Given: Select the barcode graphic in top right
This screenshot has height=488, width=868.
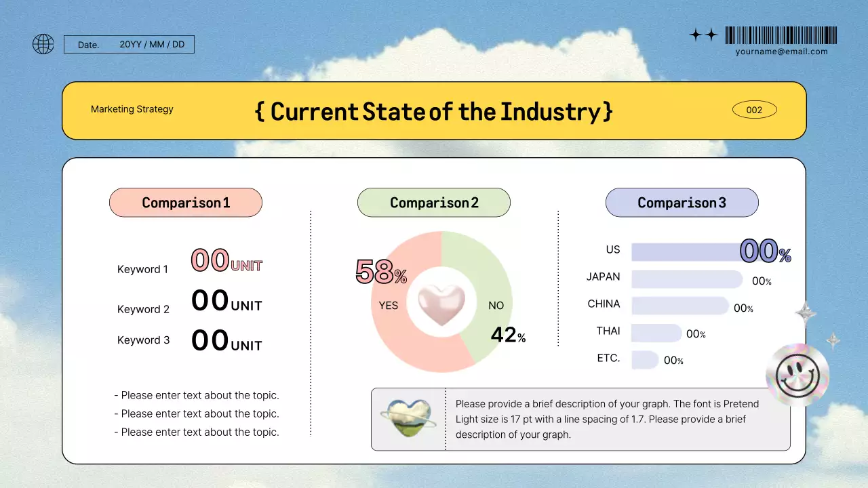Looking at the screenshot, I should click(x=781, y=34).
